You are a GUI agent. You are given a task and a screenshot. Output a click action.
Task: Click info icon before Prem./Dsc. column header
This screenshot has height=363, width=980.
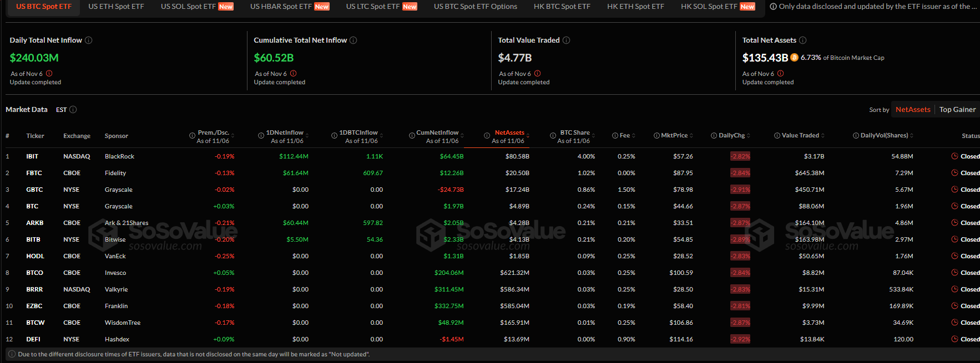(x=193, y=136)
